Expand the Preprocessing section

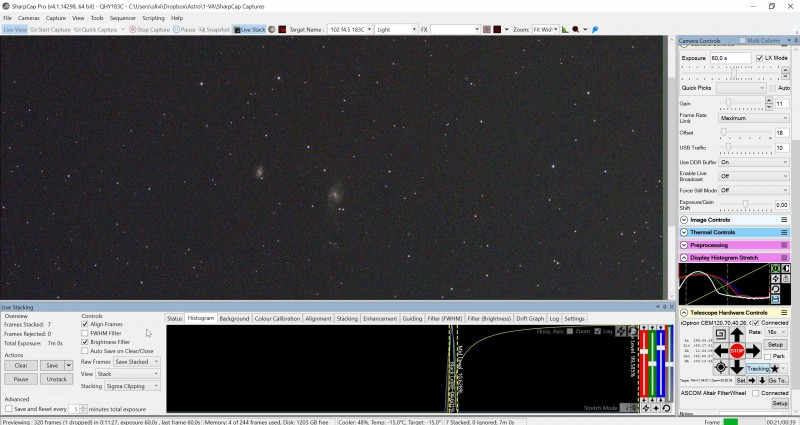pos(684,245)
